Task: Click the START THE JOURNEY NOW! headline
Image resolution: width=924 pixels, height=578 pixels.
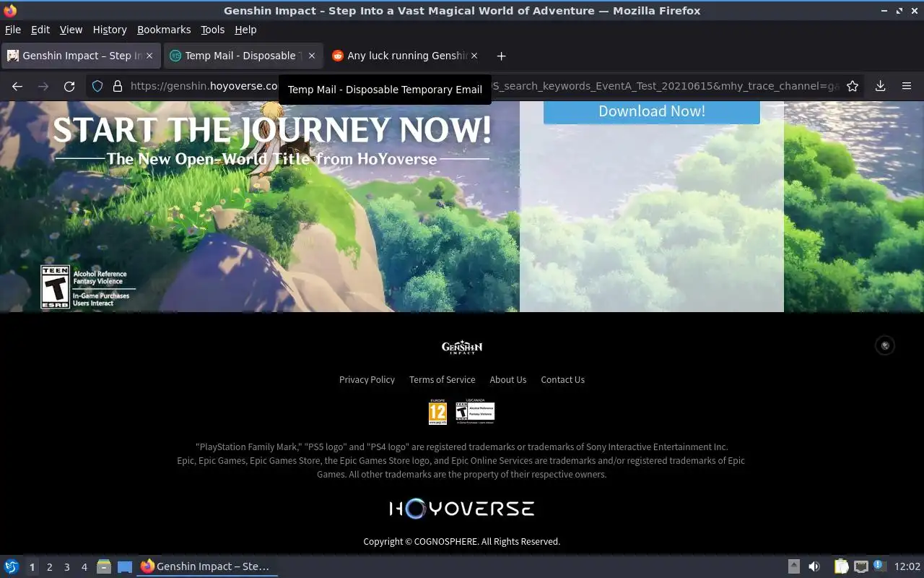Action: click(x=272, y=130)
